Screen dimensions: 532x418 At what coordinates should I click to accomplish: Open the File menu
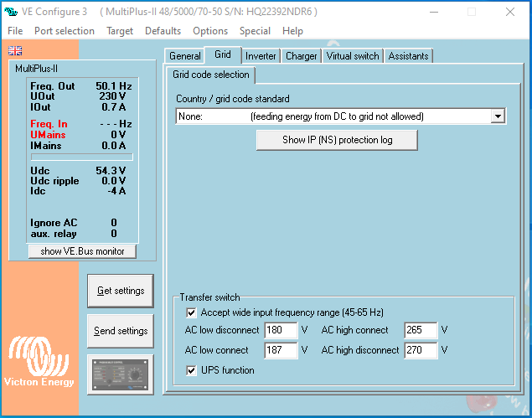15,31
